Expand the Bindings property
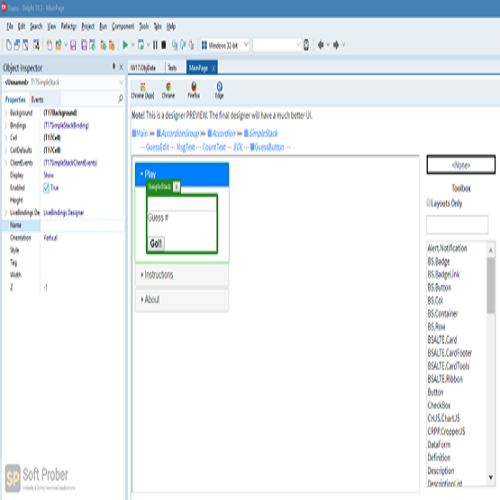Image resolution: width=500 pixels, height=500 pixels. click(x=6, y=126)
